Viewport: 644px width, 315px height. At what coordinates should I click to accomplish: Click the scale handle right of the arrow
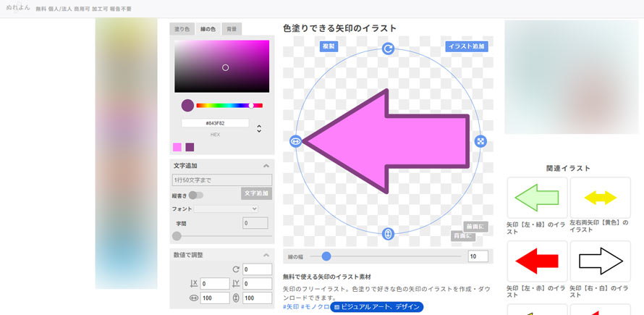480,141
